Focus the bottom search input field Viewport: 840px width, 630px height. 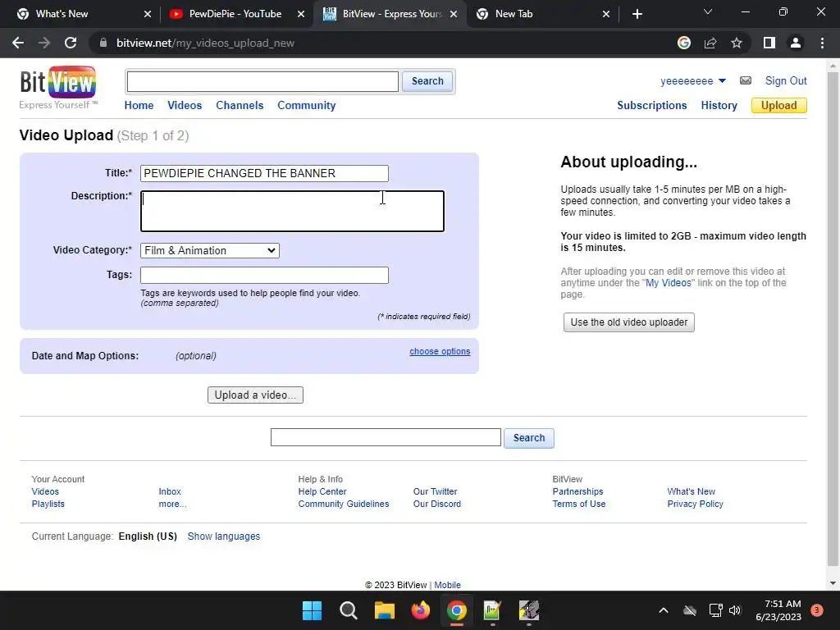click(386, 437)
